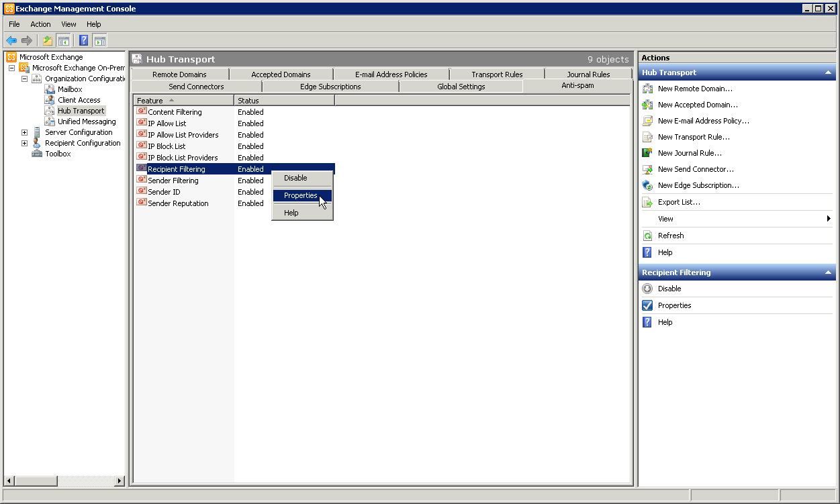The image size is (840, 504).
Task: Open the New E-mail Address Policy icon
Action: click(x=648, y=121)
